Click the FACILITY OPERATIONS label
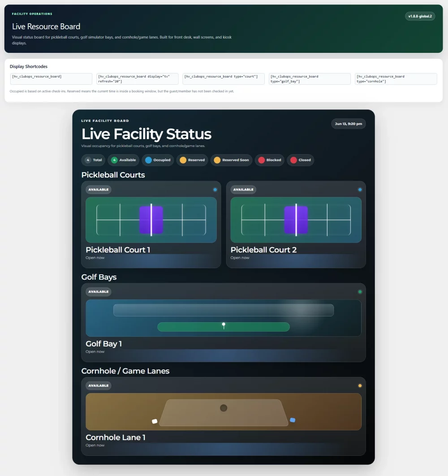 pos(32,13)
